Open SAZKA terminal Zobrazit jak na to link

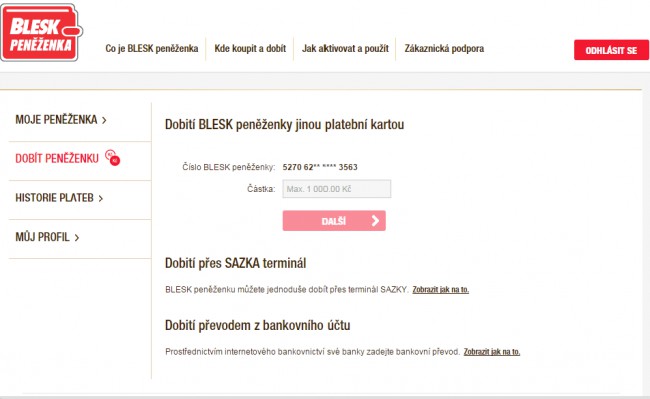click(441, 290)
